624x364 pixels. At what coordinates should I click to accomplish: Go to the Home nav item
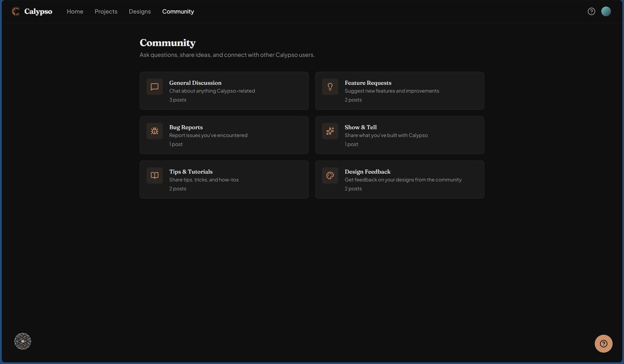click(75, 11)
